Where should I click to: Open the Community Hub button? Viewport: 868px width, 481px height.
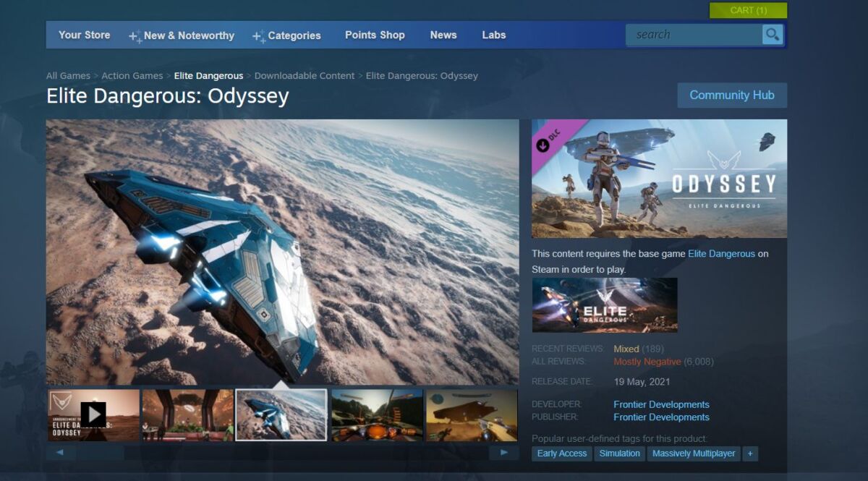[x=732, y=95]
